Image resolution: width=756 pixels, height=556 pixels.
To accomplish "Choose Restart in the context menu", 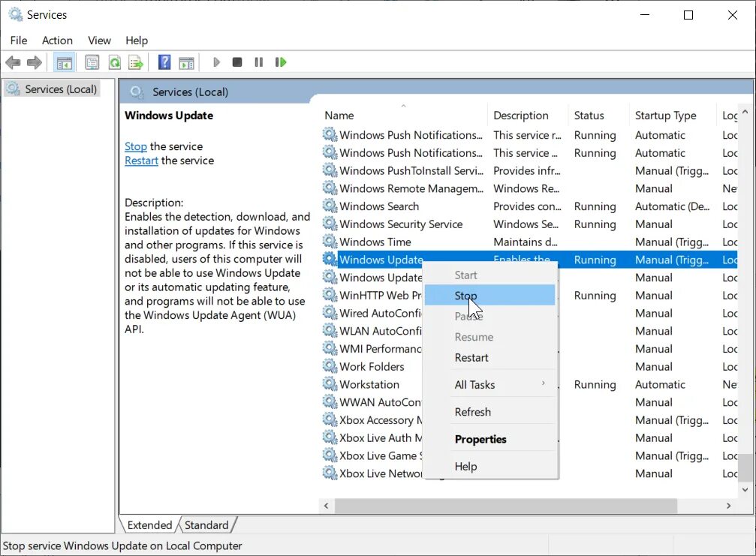I will pyautogui.click(x=489, y=357).
